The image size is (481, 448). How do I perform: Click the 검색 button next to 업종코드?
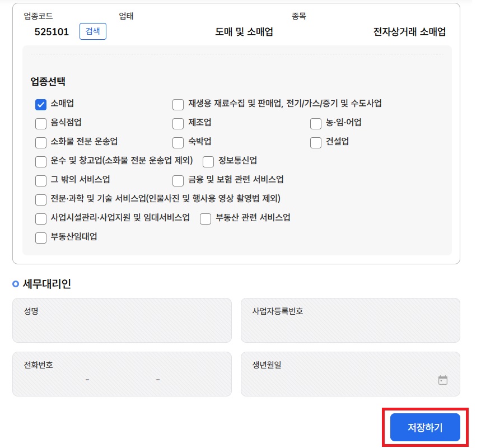tap(92, 31)
